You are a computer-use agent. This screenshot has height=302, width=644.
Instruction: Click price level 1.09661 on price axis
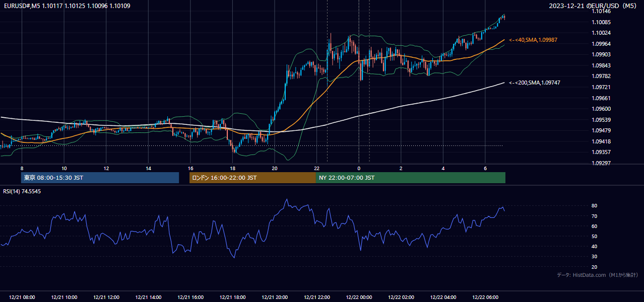pos(601,98)
